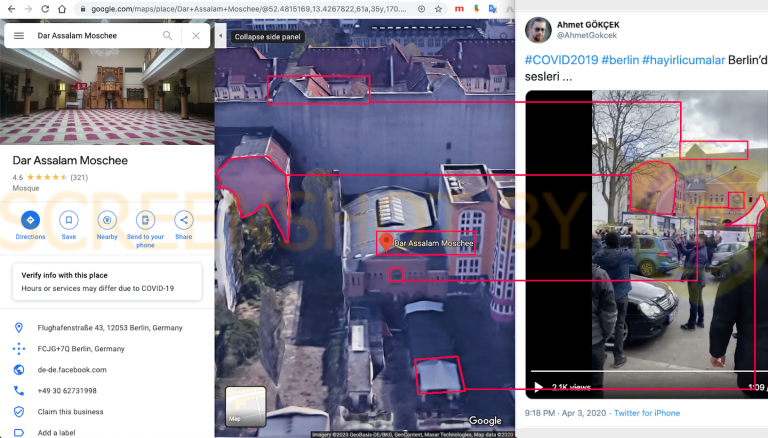Click 'Twitter for iPhone' link
This screenshot has width=768, height=438.
[647, 413]
